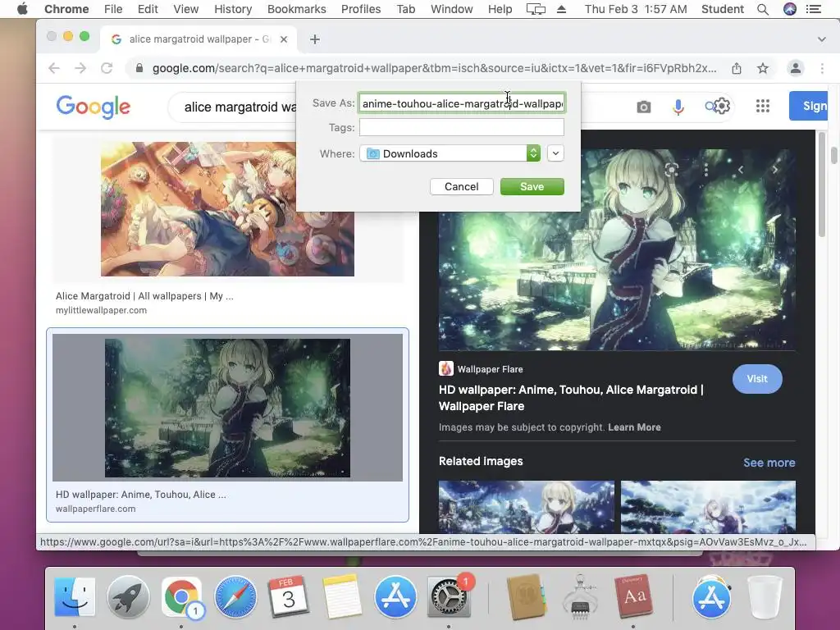Open the File menu
This screenshot has width=840, height=630.
(x=113, y=9)
